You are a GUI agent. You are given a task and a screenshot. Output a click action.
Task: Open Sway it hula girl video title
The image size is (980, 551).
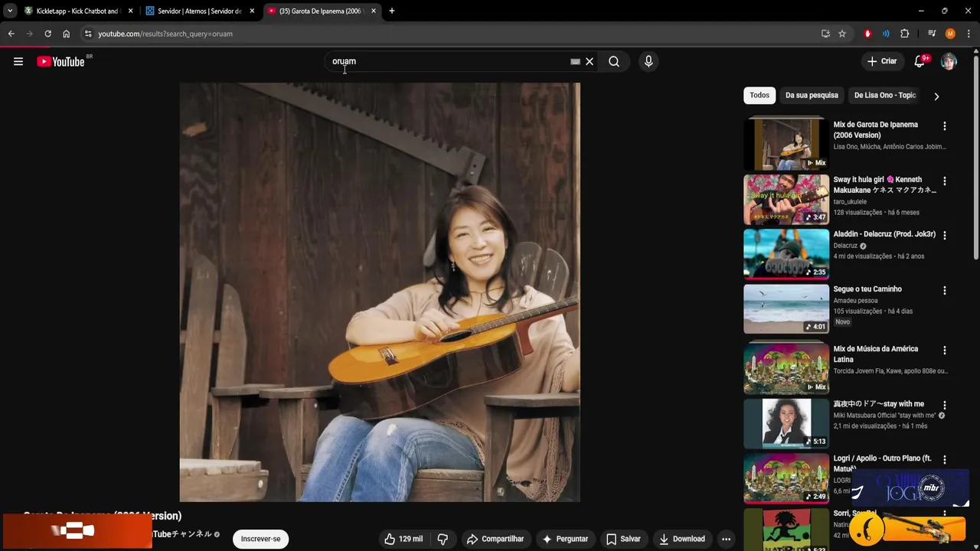(x=884, y=184)
